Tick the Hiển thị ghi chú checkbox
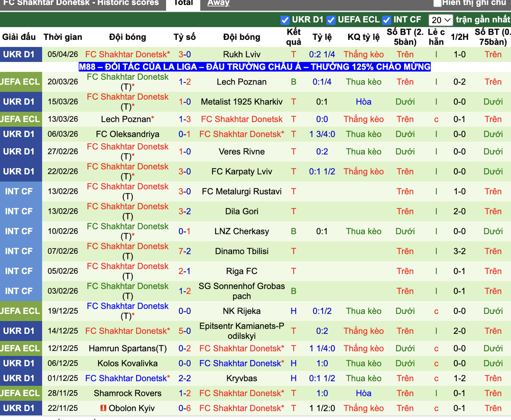This screenshot has width=511, height=420. click(438, 3)
